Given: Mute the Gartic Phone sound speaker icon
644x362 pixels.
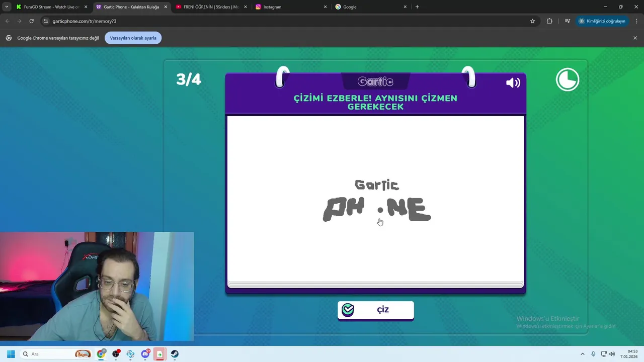Looking at the screenshot, I should click(513, 82).
